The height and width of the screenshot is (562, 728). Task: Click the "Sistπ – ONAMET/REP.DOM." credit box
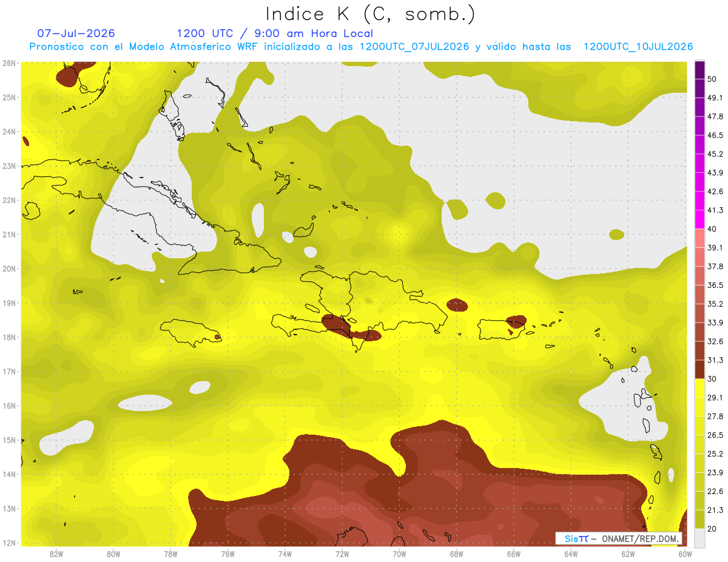(620, 538)
